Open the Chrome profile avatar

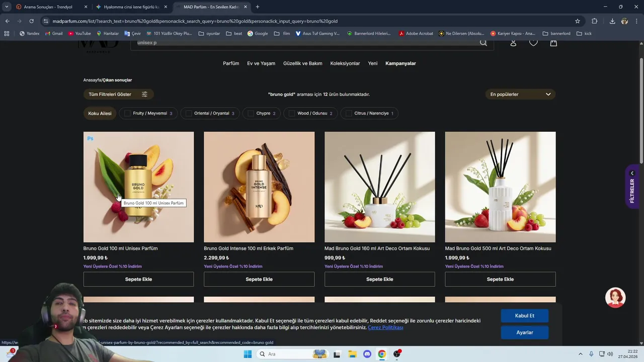[624, 21]
